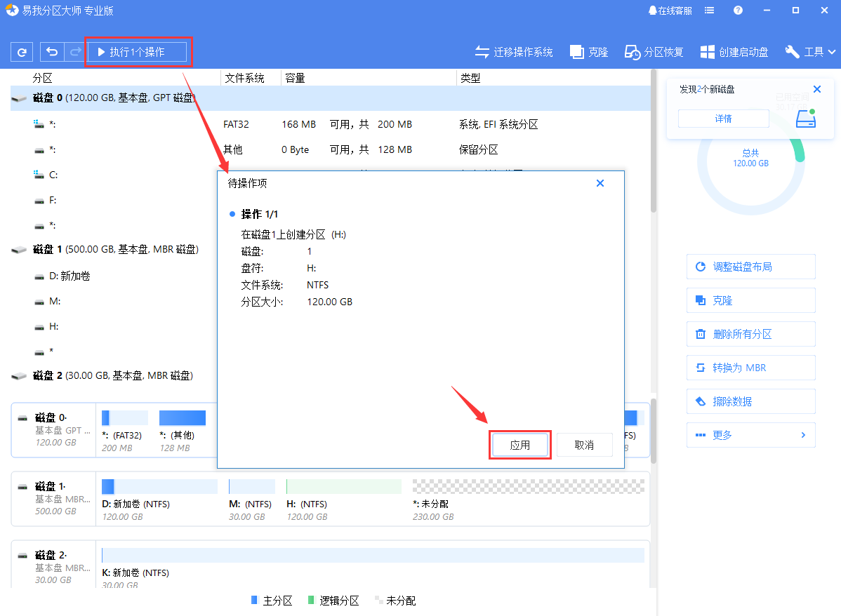Click 执行1个操作 execute button
Screen dimensions: 841x616
138,52
